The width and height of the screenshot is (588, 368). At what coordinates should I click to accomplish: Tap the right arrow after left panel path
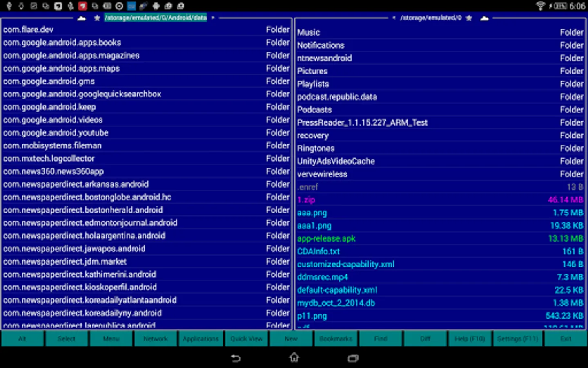pyautogui.click(x=213, y=18)
